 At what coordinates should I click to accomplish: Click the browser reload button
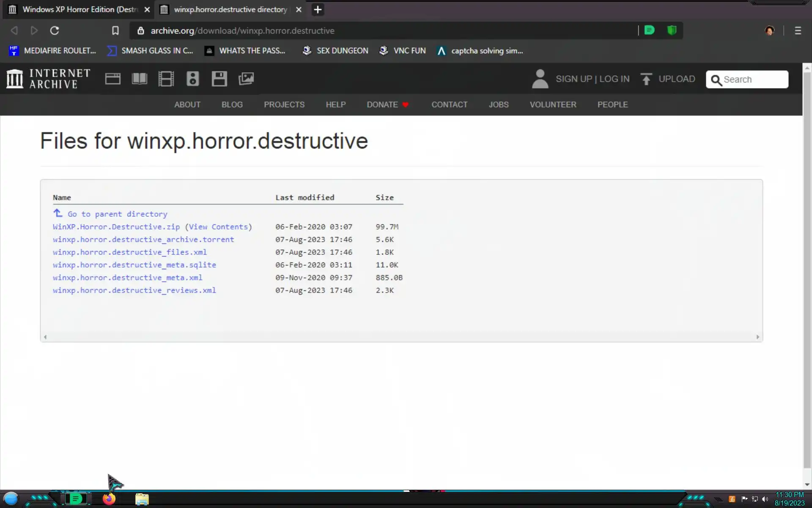click(x=55, y=30)
